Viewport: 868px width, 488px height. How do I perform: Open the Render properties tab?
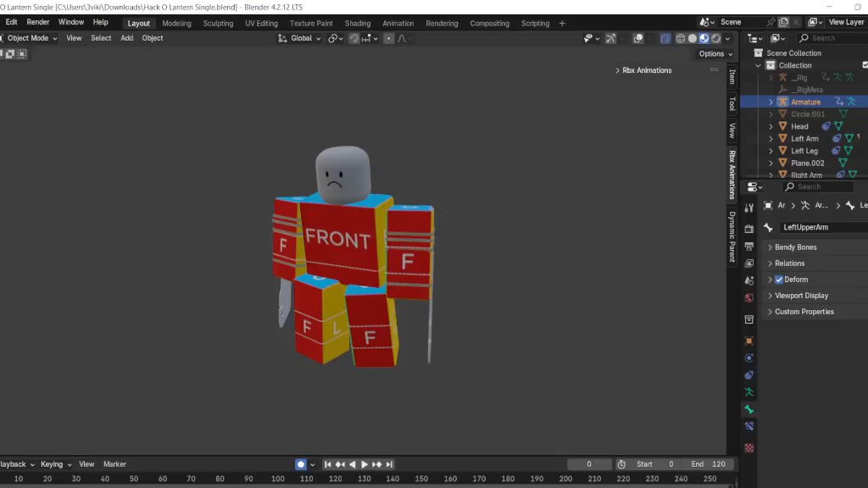(x=749, y=229)
